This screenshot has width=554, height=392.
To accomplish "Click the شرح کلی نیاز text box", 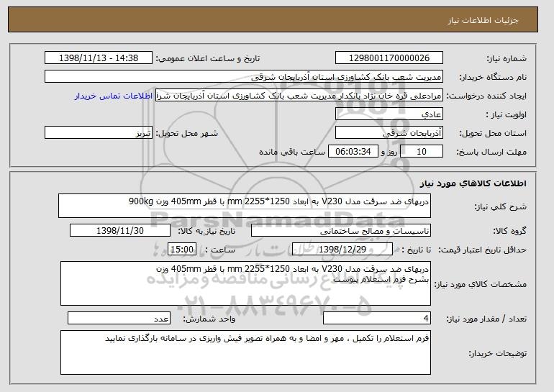I will [245, 206].
